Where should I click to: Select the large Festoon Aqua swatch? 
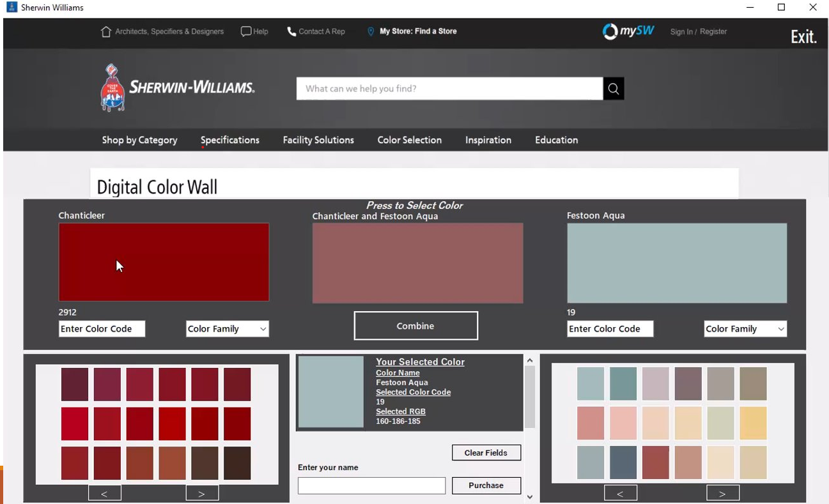coord(677,263)
